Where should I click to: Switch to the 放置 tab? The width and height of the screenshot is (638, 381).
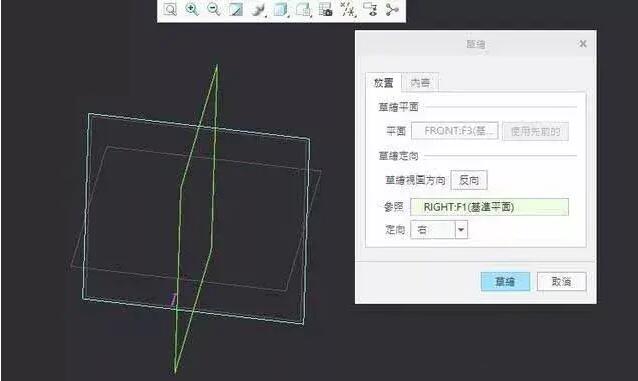[x=383, y=83]
